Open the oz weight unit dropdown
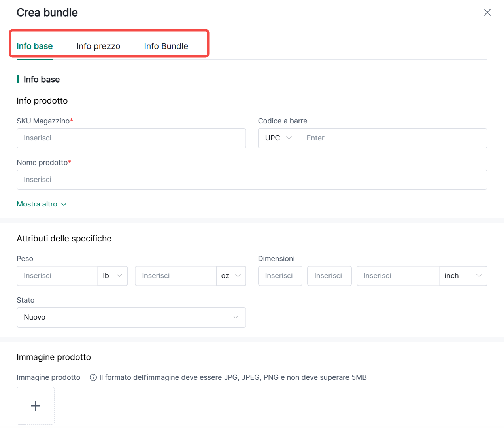 tap(231, 276)
